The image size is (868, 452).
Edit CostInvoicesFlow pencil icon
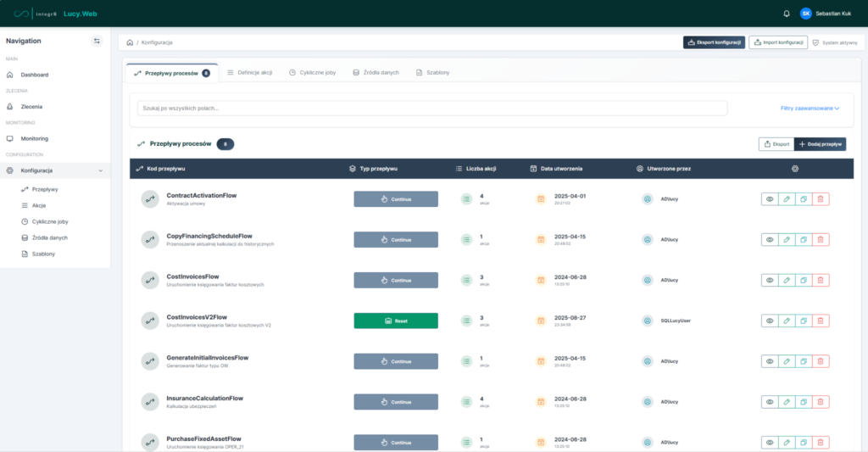coord(787,281)
